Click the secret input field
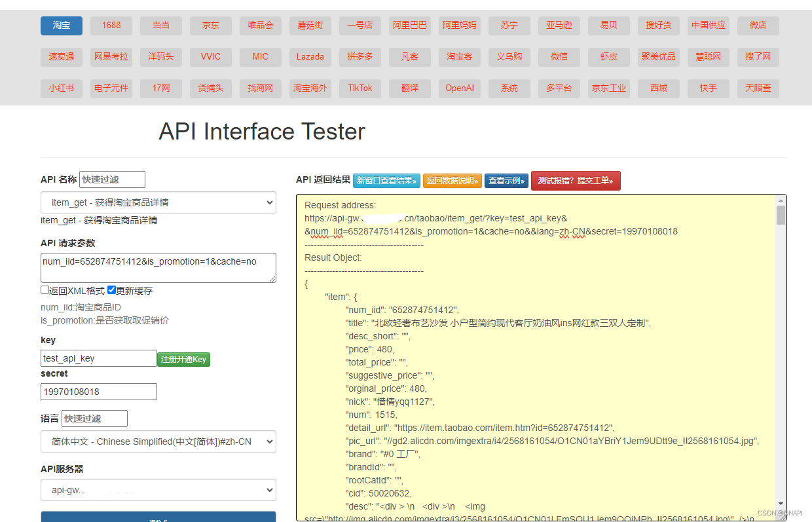Screen dimensions: 812x522 pos(99,392)
